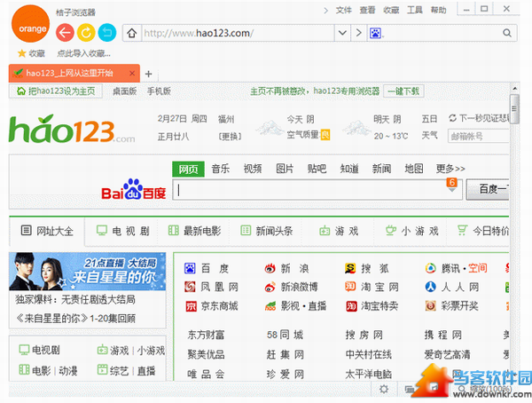Click [更换] city link
Viewport: 532px width, 403px height.
tap(230, 137)
